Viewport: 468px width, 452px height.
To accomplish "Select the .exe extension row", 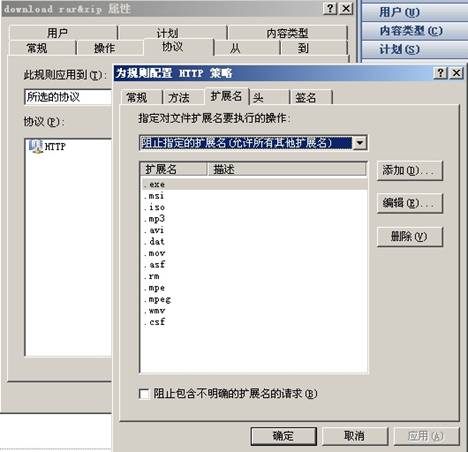I will click(x=255, y=184).
